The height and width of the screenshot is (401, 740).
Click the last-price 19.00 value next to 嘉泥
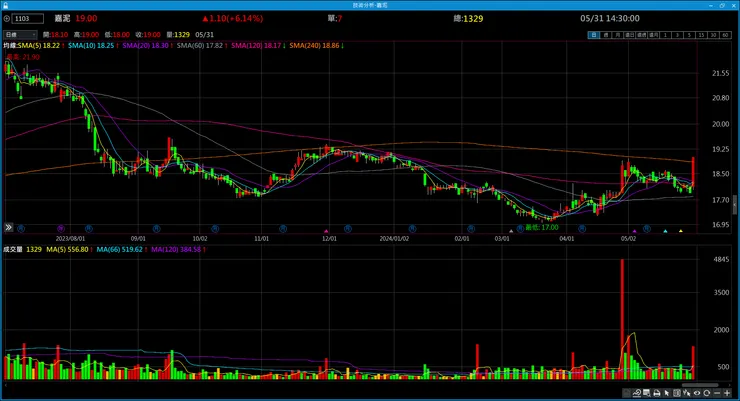(x=86, y=19)
